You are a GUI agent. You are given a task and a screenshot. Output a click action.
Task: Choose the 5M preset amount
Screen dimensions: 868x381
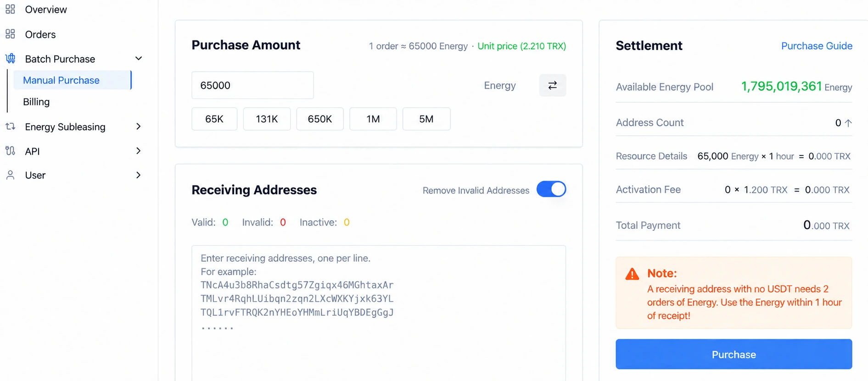click(x=426, y=119)
